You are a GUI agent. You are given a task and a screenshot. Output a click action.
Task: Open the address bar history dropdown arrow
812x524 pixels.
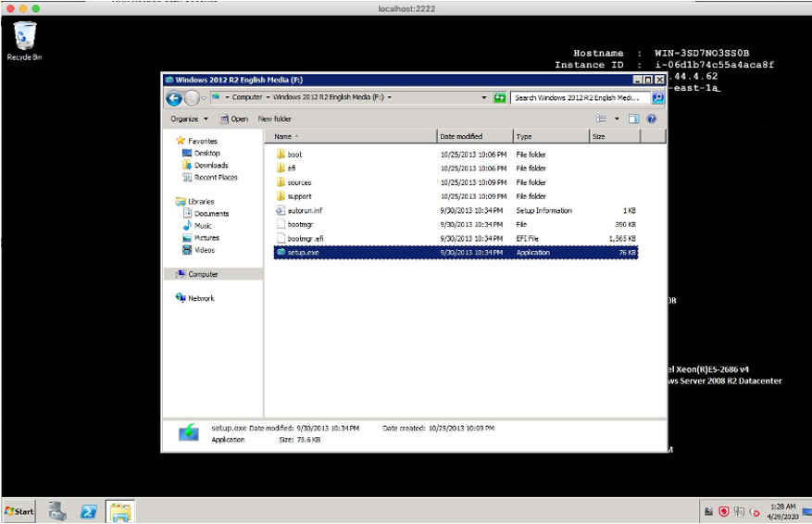[484, 97]
